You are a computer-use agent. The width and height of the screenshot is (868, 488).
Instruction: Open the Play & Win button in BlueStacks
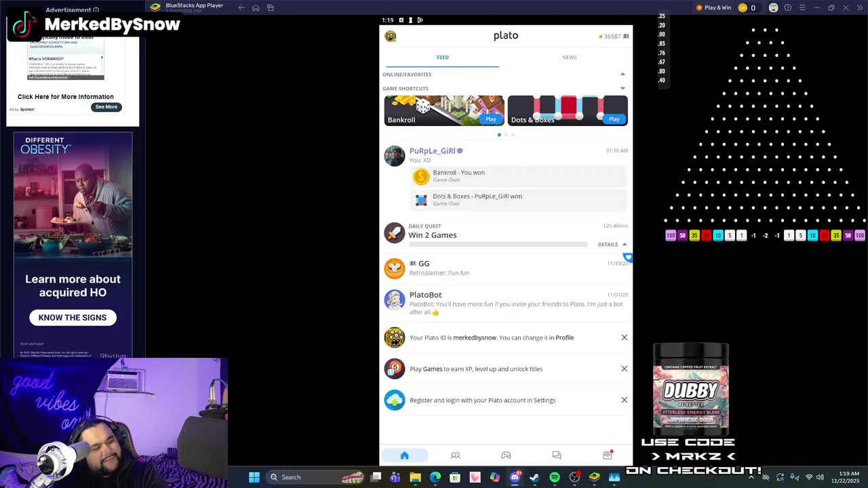point(713,7)
